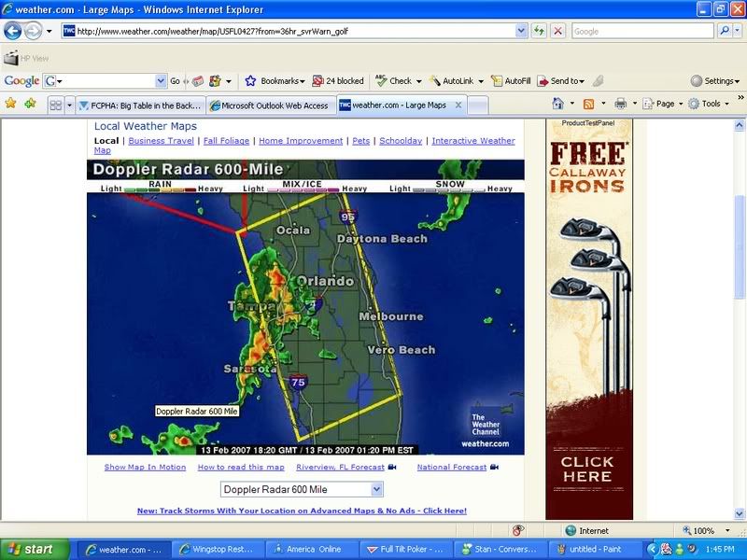Open the Send to dropdown on the Google toolbar
The image size is (747, 560).
click(561, 81)
